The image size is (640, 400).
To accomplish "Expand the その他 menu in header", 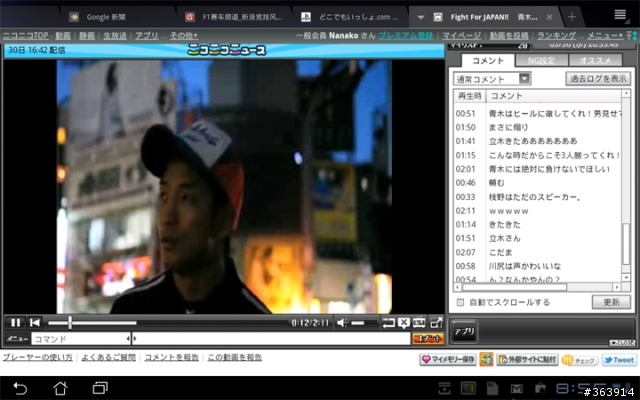I will pyautogui.click(x=184, y=36).
